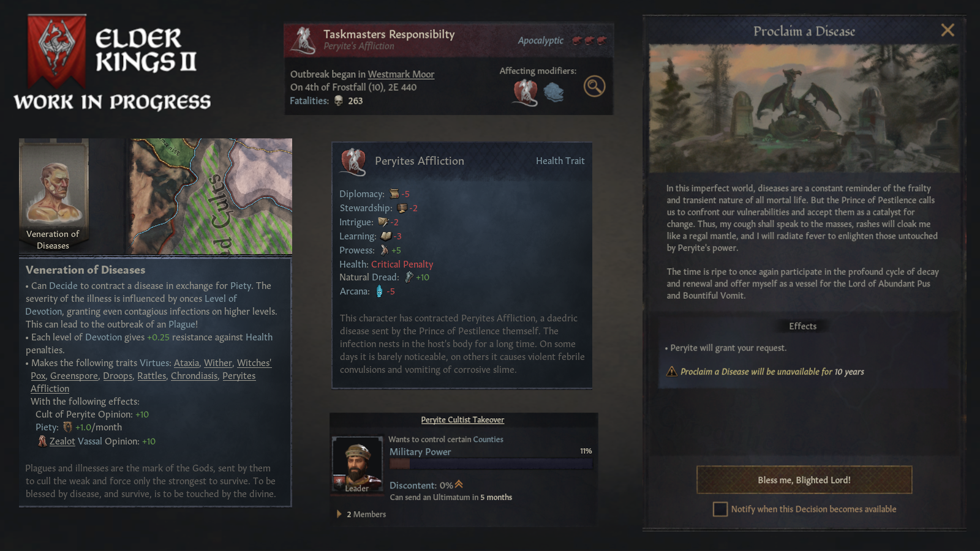
Task: Click the Piety icon next to +1.0/month
Action: tap(68, 427)
